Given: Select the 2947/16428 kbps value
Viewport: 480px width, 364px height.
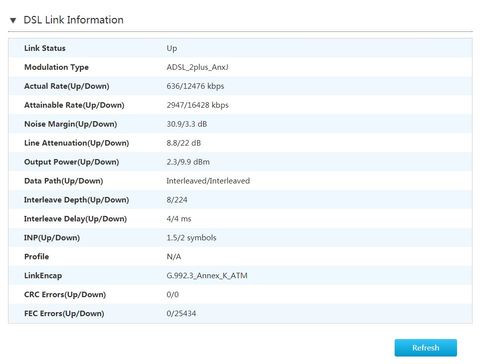Looking at the screenshot, I should tap(197, 105).
